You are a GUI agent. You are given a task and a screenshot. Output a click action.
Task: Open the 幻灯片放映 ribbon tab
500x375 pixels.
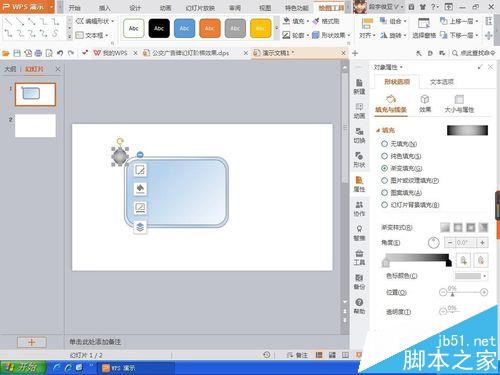click(x=200, y=8)
